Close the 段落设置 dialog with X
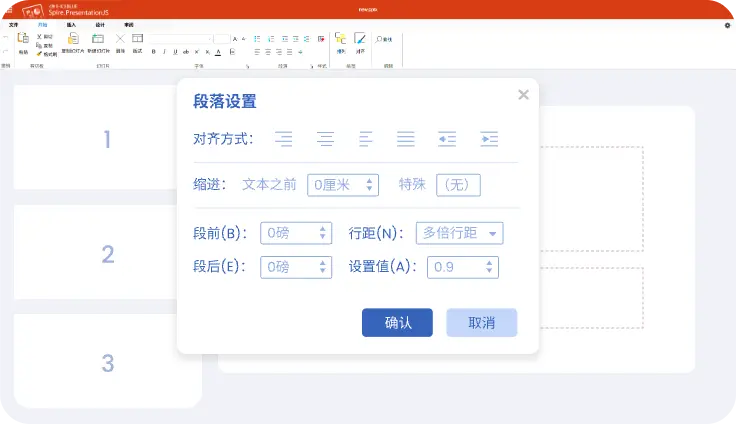The image size is (736, 424). pos(523,95)
